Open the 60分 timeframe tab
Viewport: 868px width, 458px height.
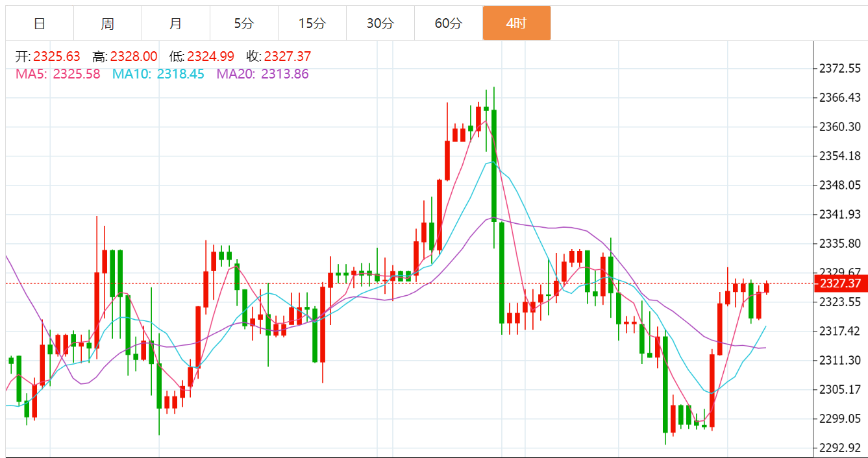[449, 23]
